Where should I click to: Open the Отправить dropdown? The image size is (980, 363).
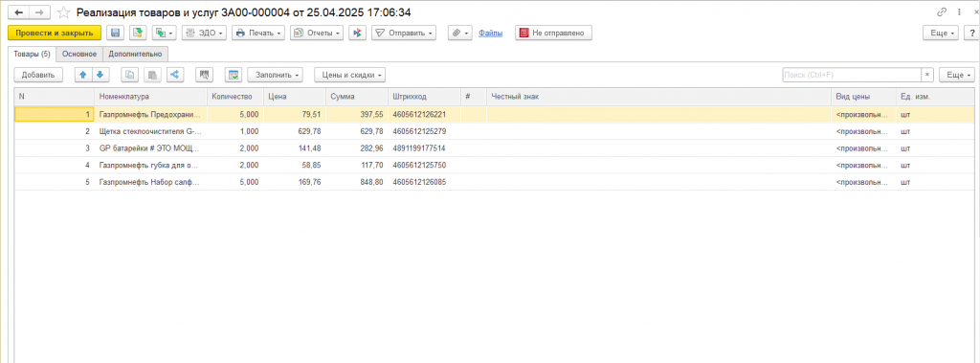404,33
